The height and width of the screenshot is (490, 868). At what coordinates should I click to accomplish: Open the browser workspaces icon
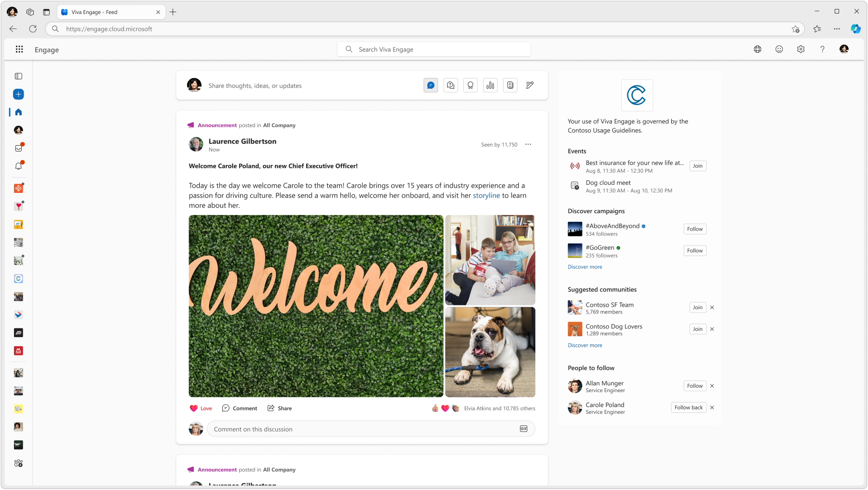point(30,12)
